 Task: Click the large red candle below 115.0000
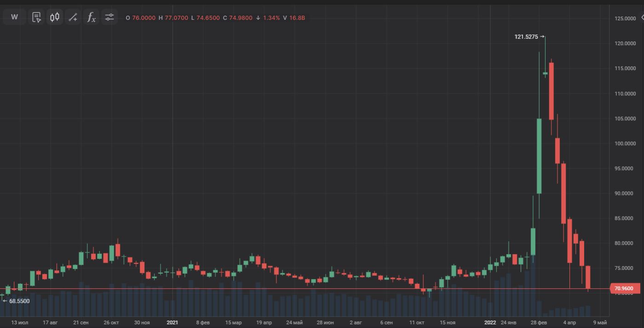551,91
